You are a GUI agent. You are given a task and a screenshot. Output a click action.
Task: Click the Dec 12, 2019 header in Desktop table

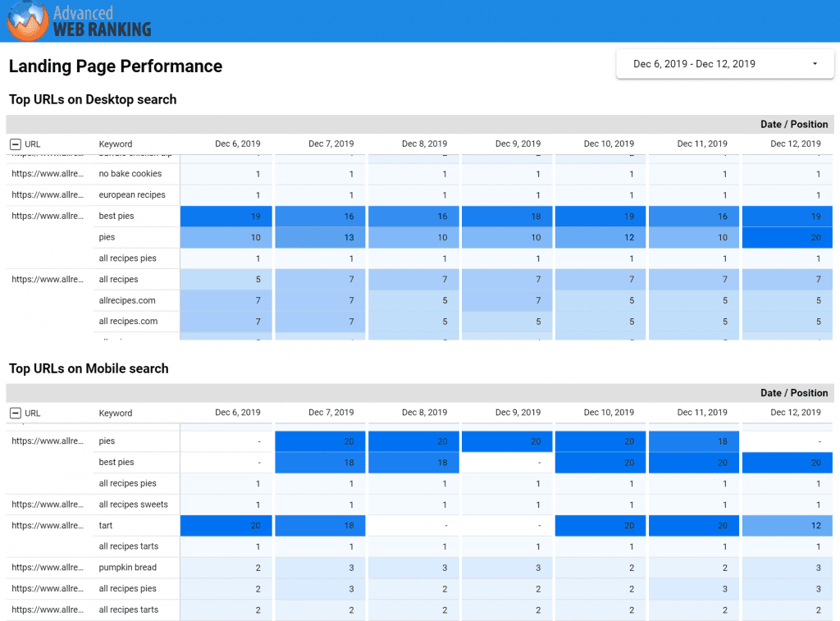pos(795,144)
